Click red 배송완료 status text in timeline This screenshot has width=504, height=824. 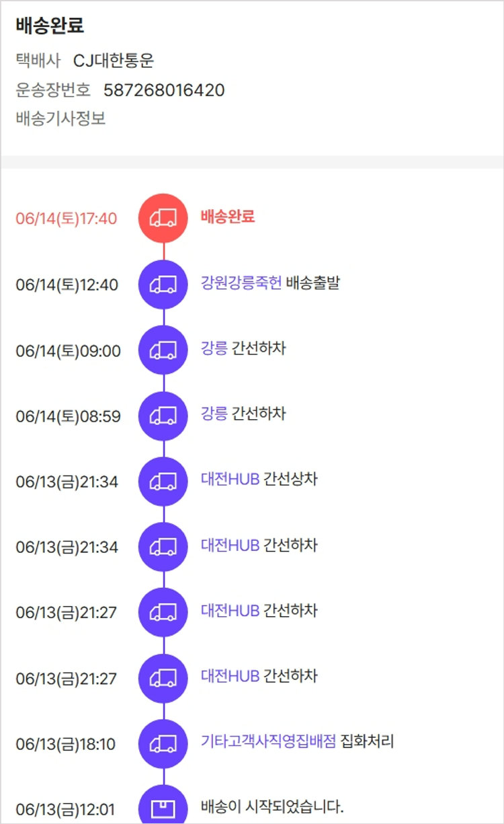[x=228, y=217]
